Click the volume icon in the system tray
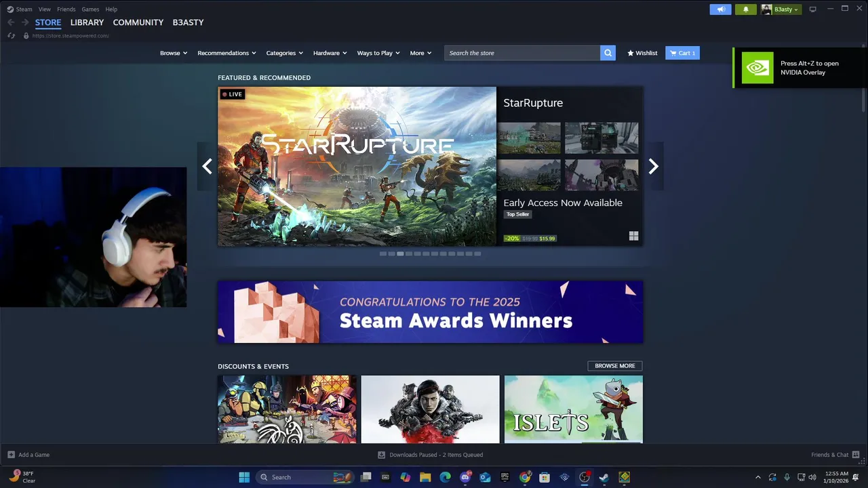868x488 pixels. pyautogui.click(x=812, y=477)
